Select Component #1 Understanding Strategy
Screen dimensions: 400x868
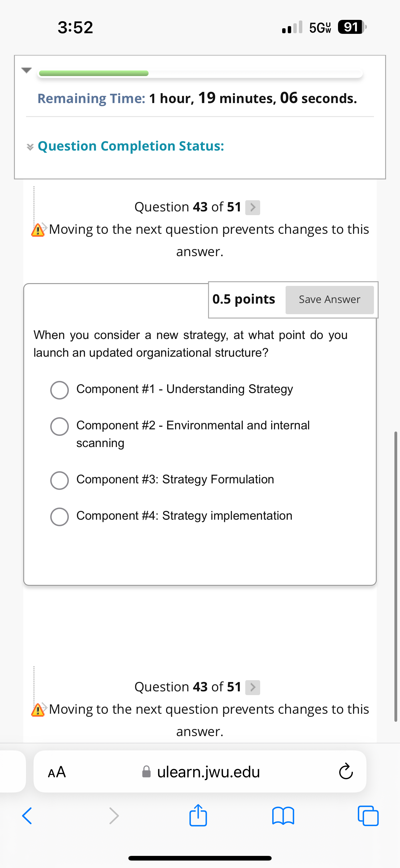pyautogui.click(x=60, y=390)
